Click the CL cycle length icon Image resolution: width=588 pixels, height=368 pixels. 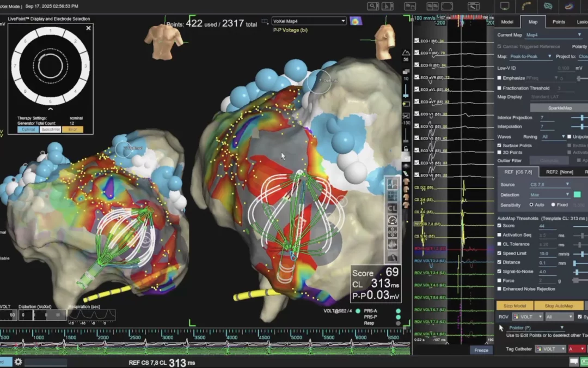click(x=392, y=208)
